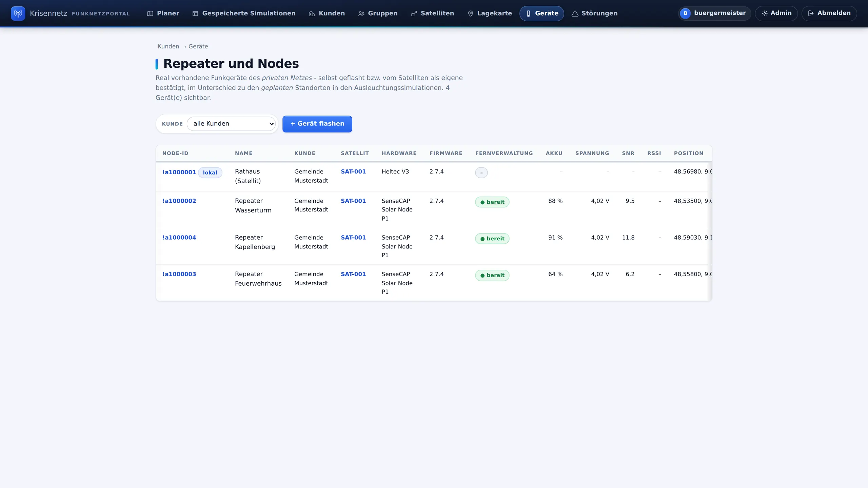Open node !a1000004 link
This screenshot has width=868, height=488.
point(179,238)
